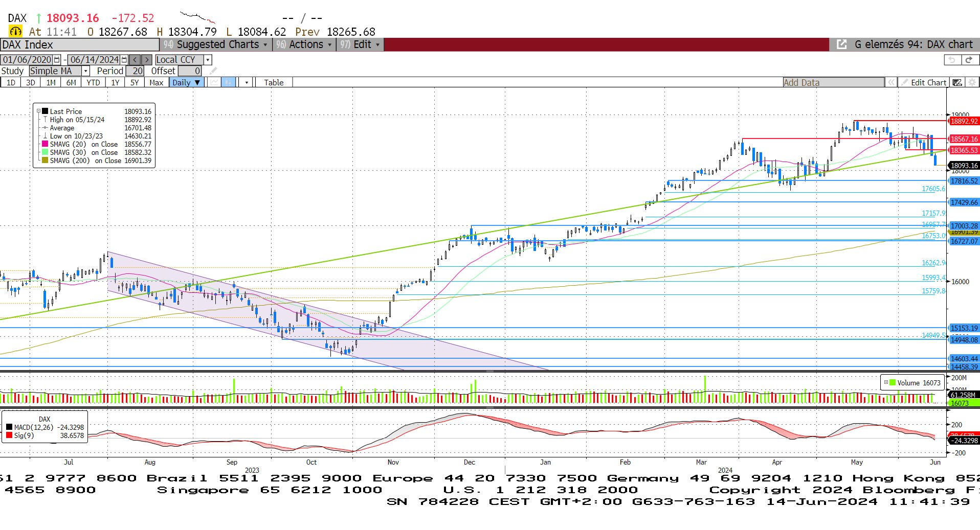Open the start date calendar picker
This screenshot has height=530, width=980.
pyautogui.click(x=57, y=60)
